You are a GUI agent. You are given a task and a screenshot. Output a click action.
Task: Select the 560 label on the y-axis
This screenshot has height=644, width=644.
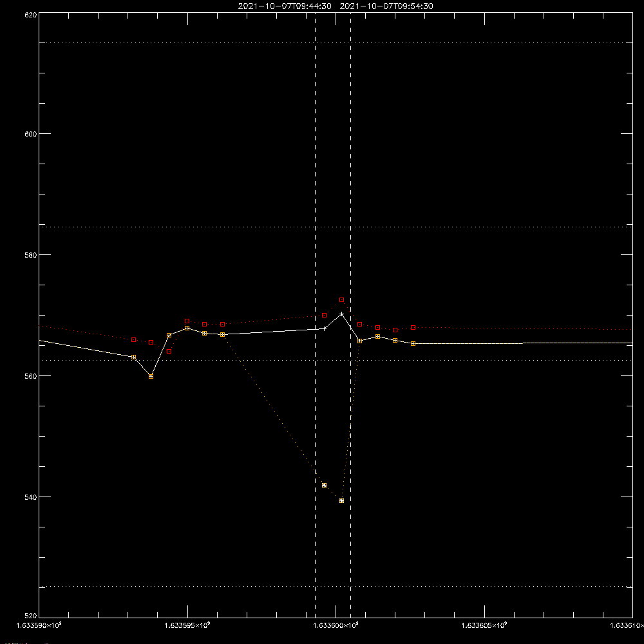[31, 376]
